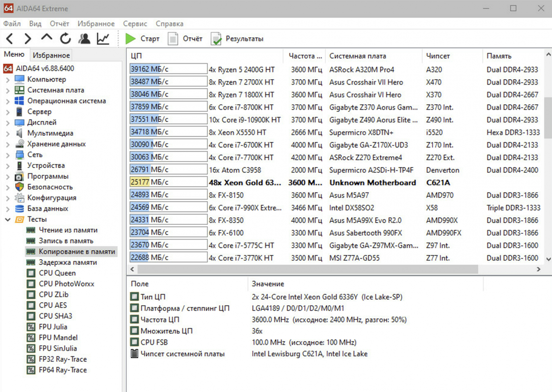
Task: Click the Устройства tree icon
Action: 19,166
